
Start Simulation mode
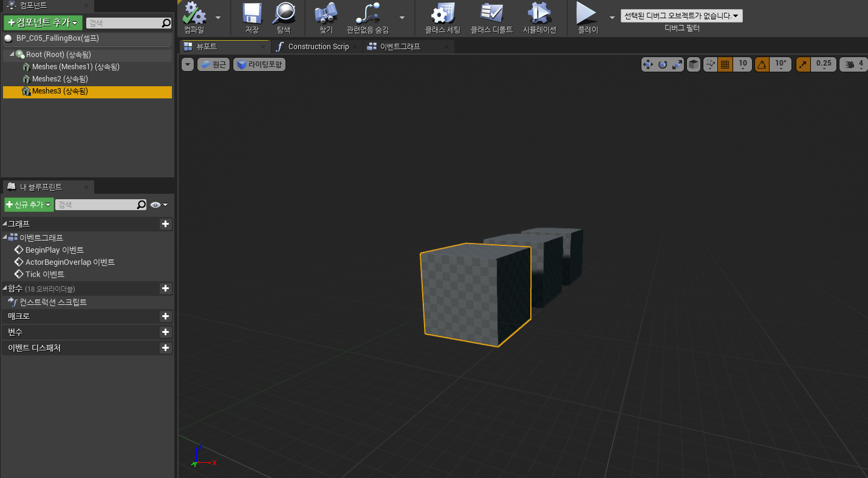(x=539, y=17)
